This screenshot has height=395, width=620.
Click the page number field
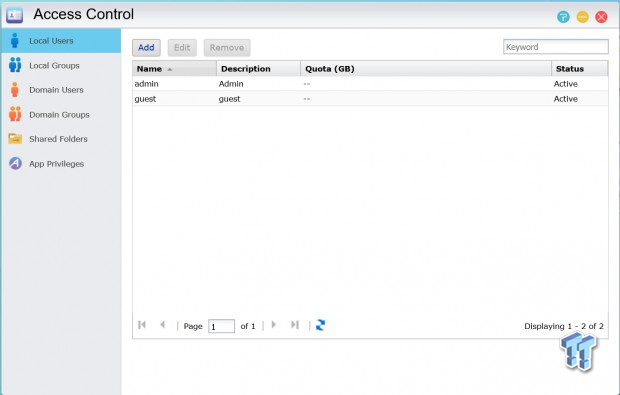[x=221, y=326]
